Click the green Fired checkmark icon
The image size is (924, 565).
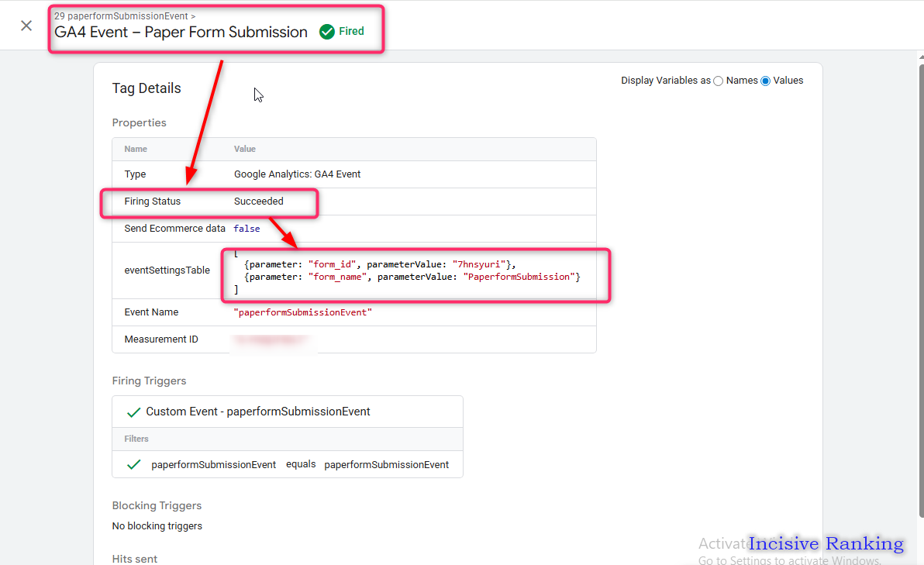click(x=326, y=32)
